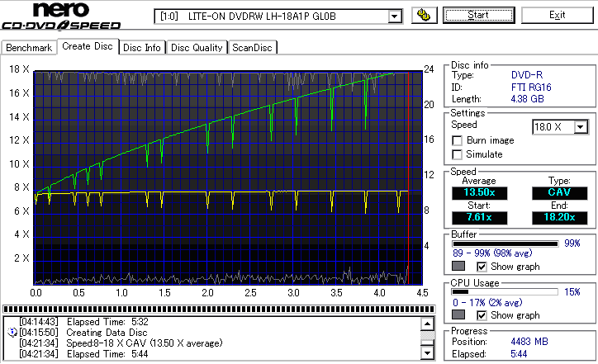Enable the Burn image checkbox
This screenshot has width=598, height=364.
tap(457, 140)
